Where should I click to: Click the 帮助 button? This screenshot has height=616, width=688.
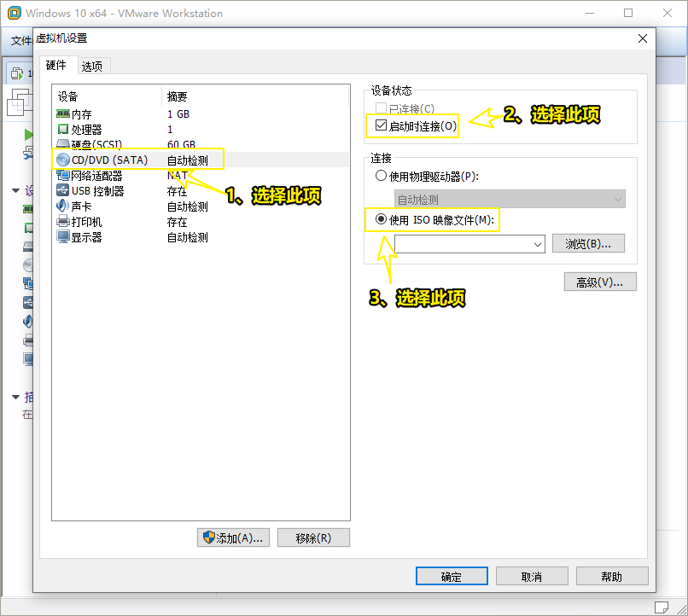pyautogui.click(x=612, y=576)
